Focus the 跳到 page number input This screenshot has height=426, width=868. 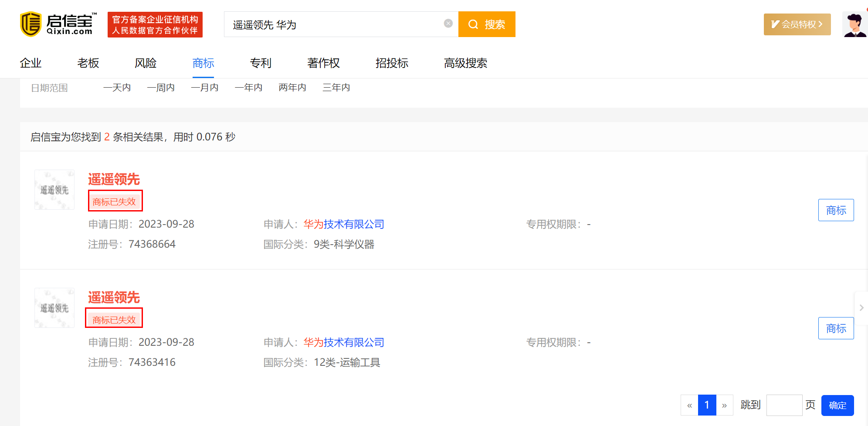coord(784,406)
